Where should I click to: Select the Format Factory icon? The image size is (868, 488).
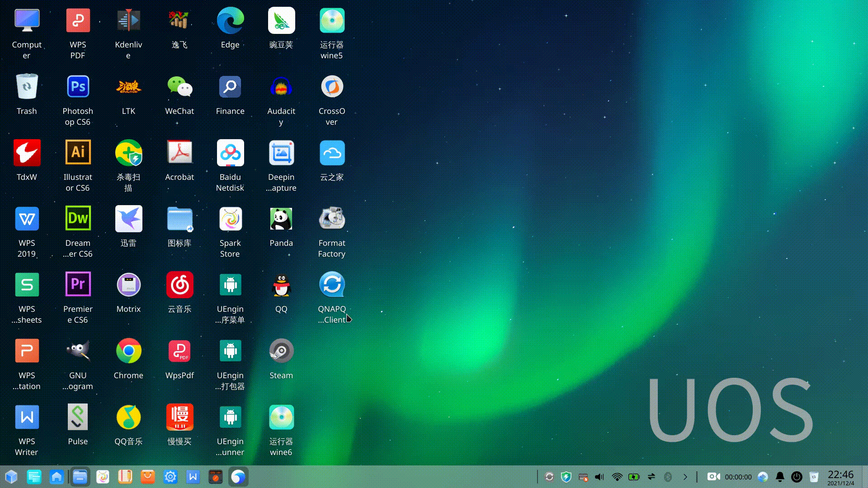332,219
